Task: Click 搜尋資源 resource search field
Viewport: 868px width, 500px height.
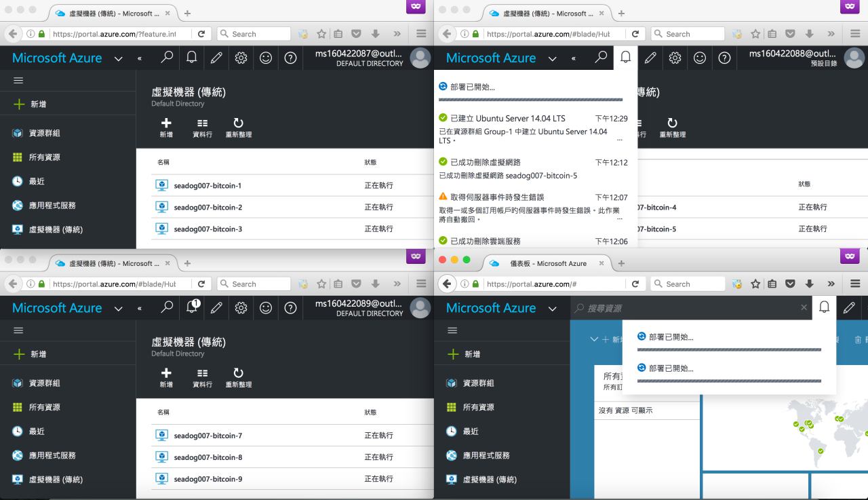Action: click(690, 308)
